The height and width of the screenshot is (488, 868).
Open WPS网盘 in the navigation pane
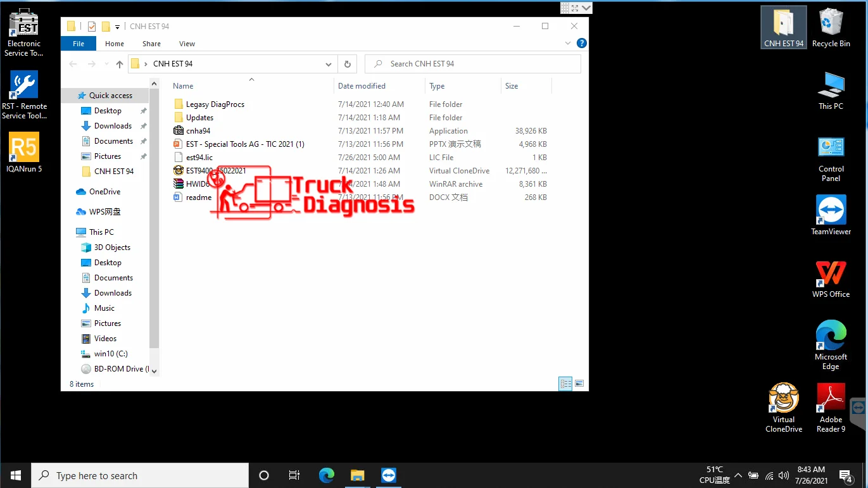coord(105,212)
